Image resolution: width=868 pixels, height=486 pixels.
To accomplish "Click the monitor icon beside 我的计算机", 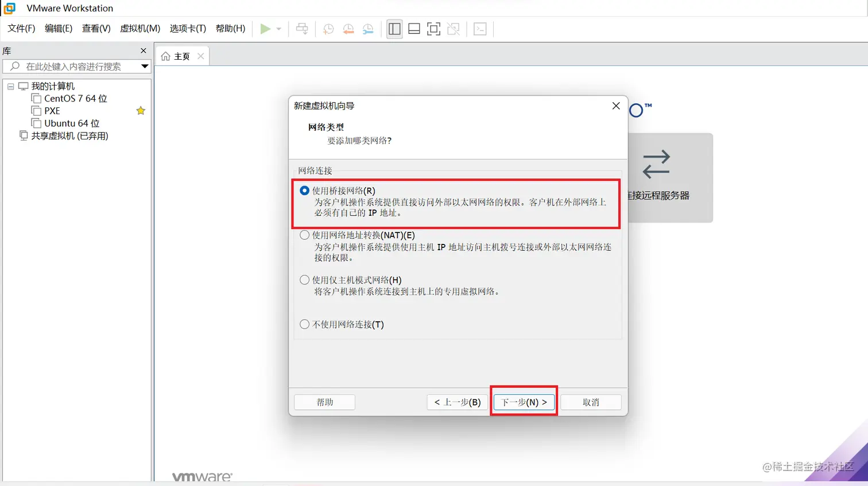I will point(24,86).
